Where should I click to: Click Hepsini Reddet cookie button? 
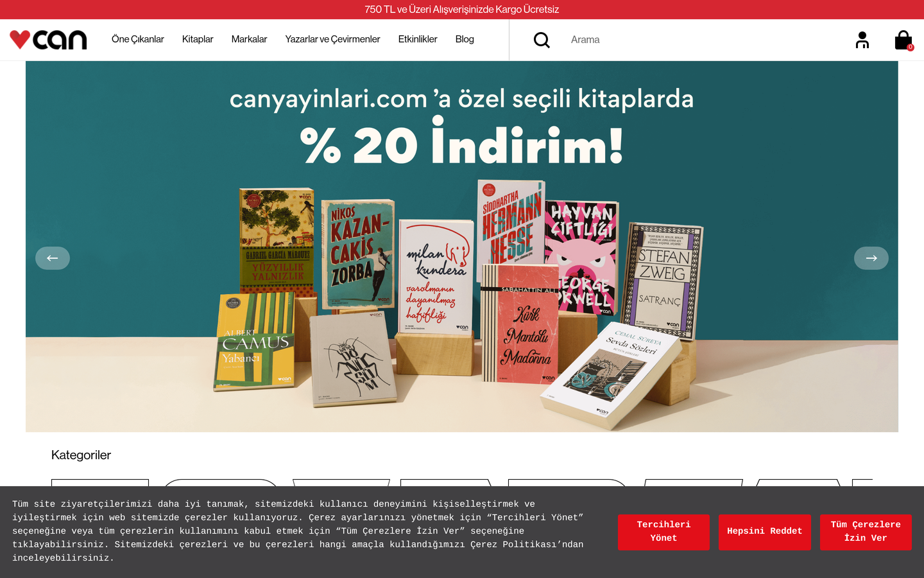tap(764, 532)
